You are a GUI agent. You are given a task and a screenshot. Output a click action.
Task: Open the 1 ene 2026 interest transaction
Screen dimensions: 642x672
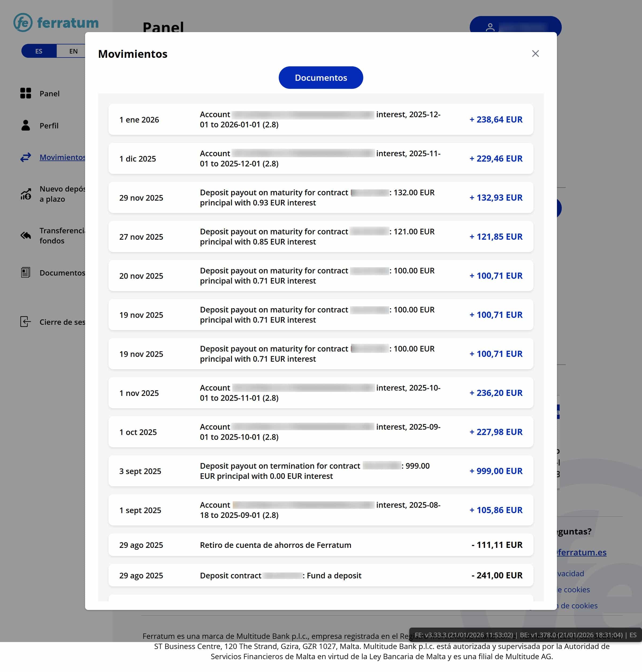click(321, 119)
